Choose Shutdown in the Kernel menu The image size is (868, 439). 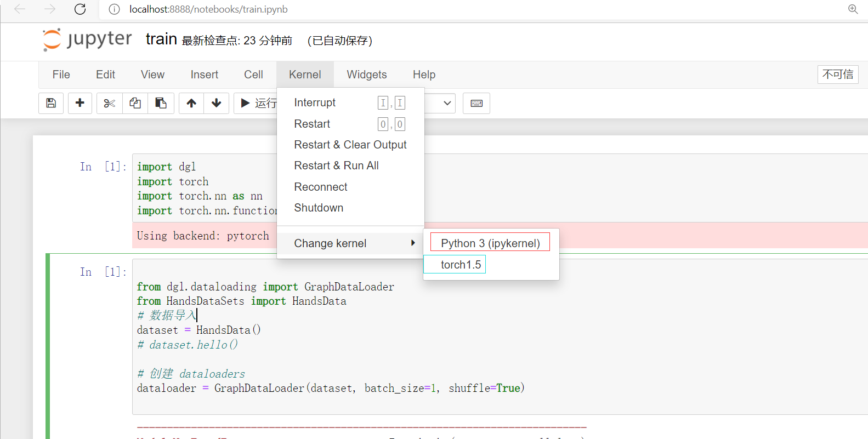350,208
